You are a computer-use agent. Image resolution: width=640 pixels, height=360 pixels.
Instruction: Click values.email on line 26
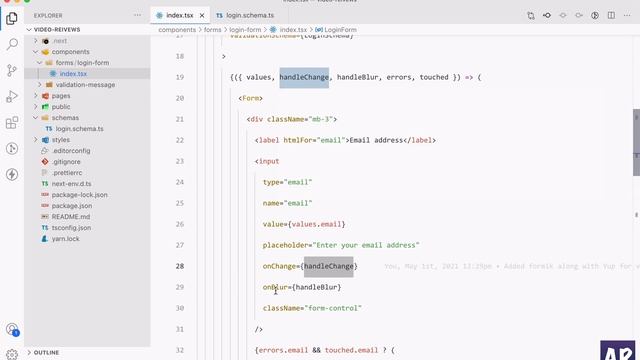pyautogui.click(x=316, y=224)
